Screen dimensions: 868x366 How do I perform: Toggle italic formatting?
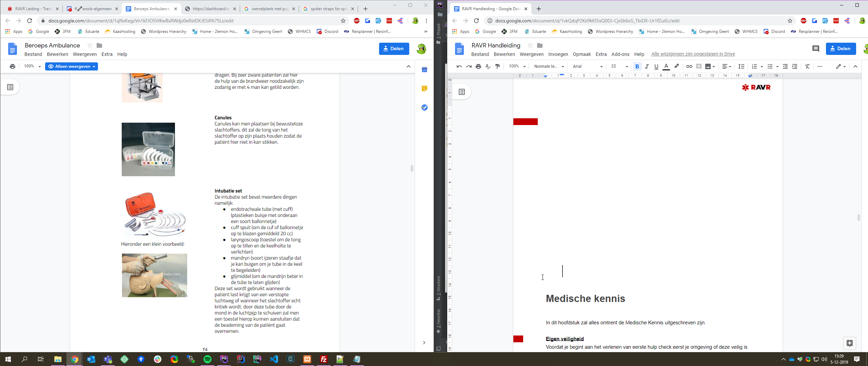[x=647, y=66]
